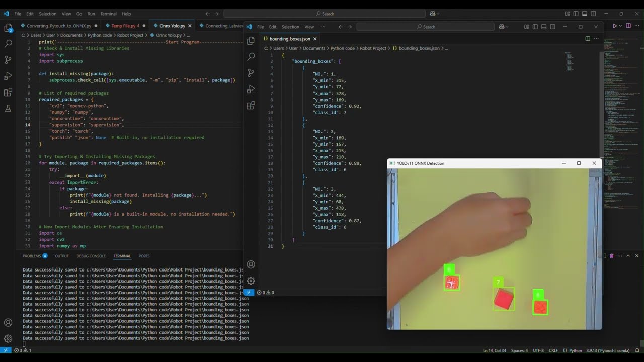Go back in the bounding_boxes.json window
This screenshot has width=644, height=362.
pos(341,27)
